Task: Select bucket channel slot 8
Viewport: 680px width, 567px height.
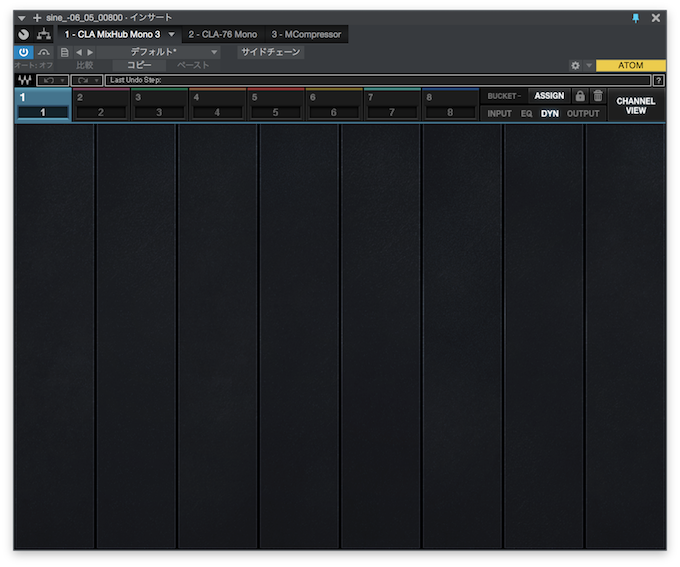Action: point(450,105)
